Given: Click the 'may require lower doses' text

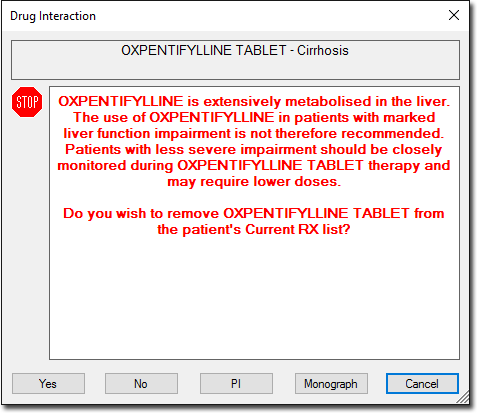Looking at the screenshot, I should coord(254,182).
